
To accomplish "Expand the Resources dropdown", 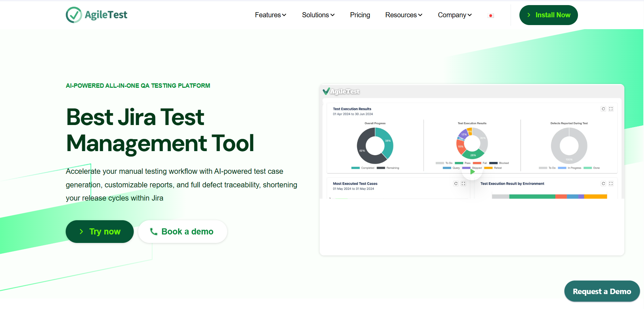I will [x=404, y=15].
